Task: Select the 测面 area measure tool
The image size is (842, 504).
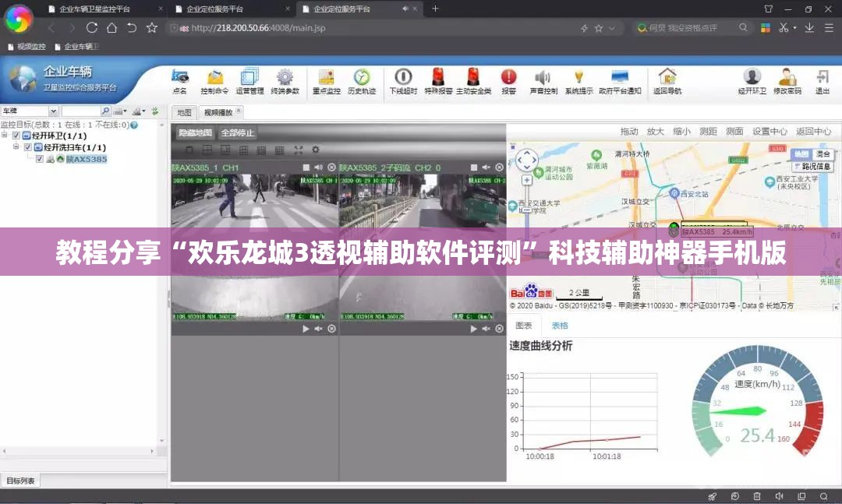Action: click(x=734, y=131)
